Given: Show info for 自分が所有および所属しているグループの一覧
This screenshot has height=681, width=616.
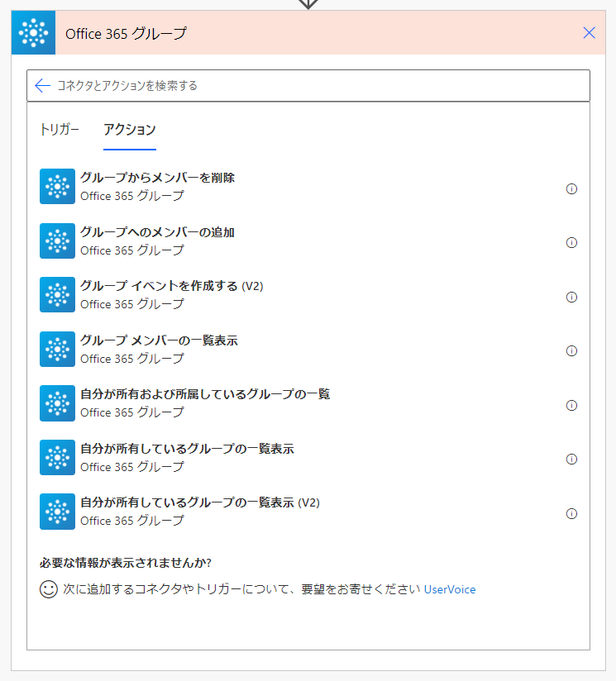Looking at the screenshot, I should [571, 405].
